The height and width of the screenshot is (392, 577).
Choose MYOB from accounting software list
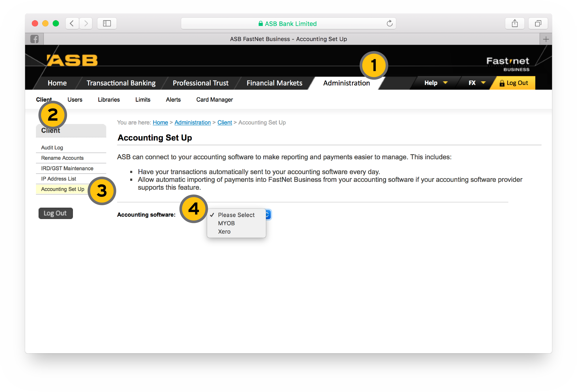(226, 223)
